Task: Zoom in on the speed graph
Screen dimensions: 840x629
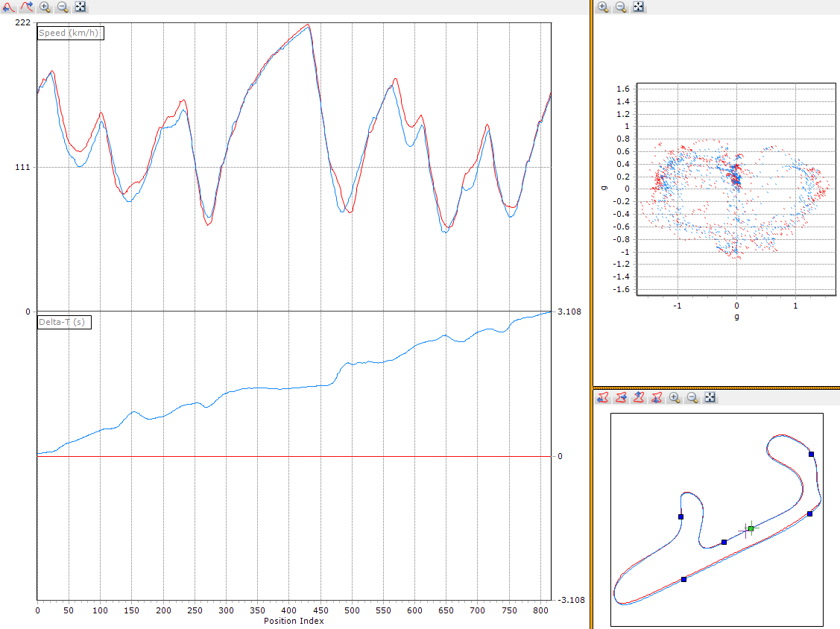Action: [x=45, y=7]
